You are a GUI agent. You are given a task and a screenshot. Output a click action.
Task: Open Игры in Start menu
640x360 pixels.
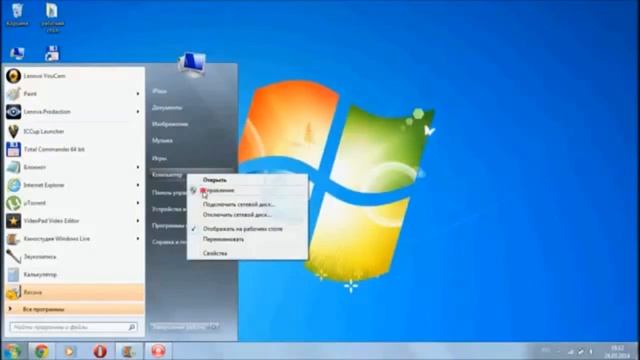(159, 158)
